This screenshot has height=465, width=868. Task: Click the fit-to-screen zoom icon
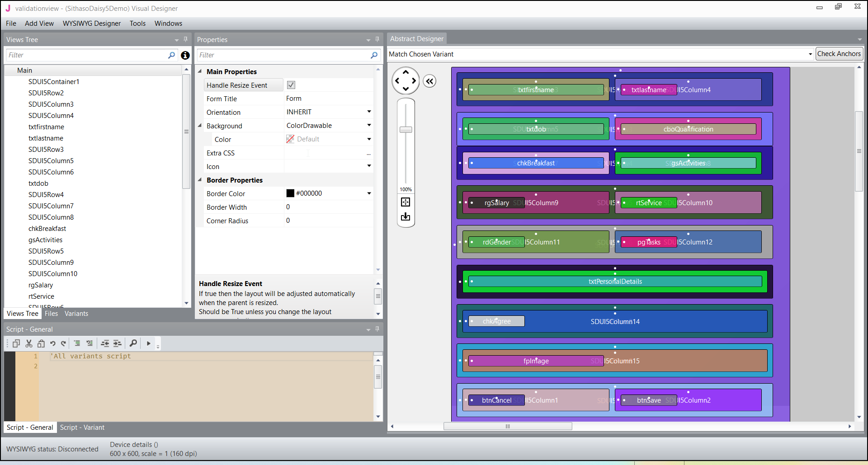[406, 202]
